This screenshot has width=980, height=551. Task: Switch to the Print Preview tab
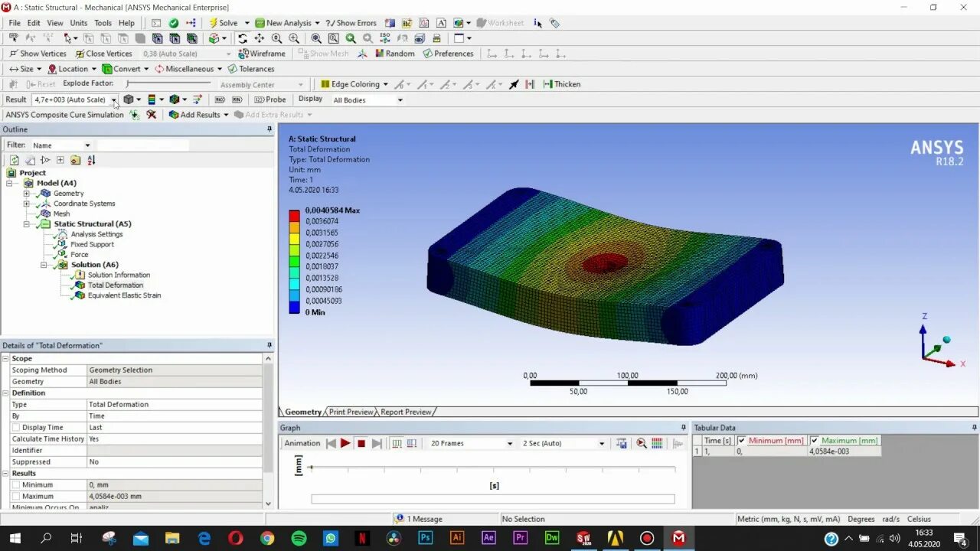pyautogui.click(x=351, y=412)
